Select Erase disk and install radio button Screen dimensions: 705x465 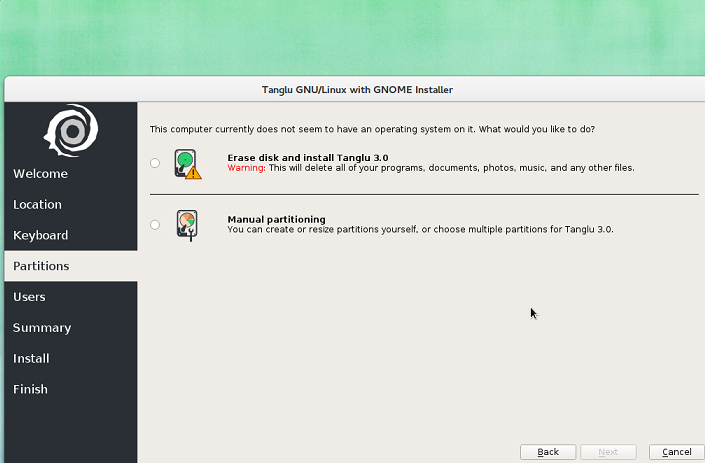coord(155,163)
